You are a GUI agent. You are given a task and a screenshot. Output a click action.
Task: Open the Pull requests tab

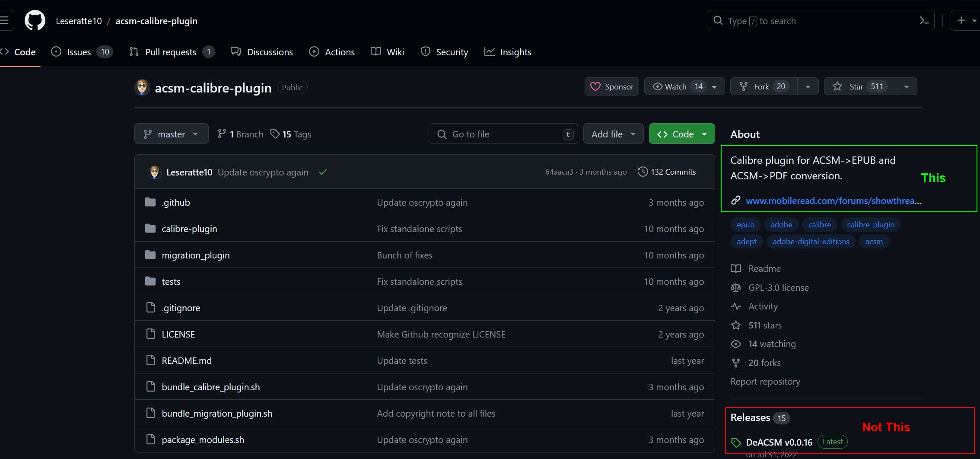tap(171, 52)
